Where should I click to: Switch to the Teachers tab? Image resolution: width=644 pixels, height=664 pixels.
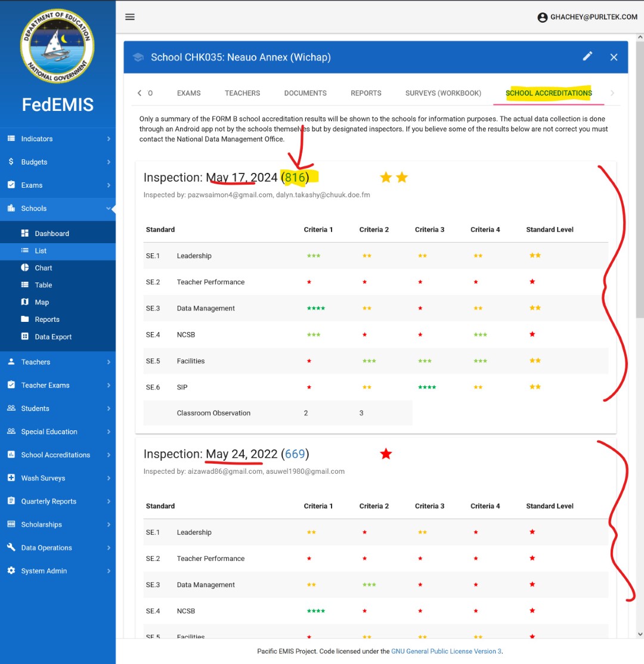point(242,93)
